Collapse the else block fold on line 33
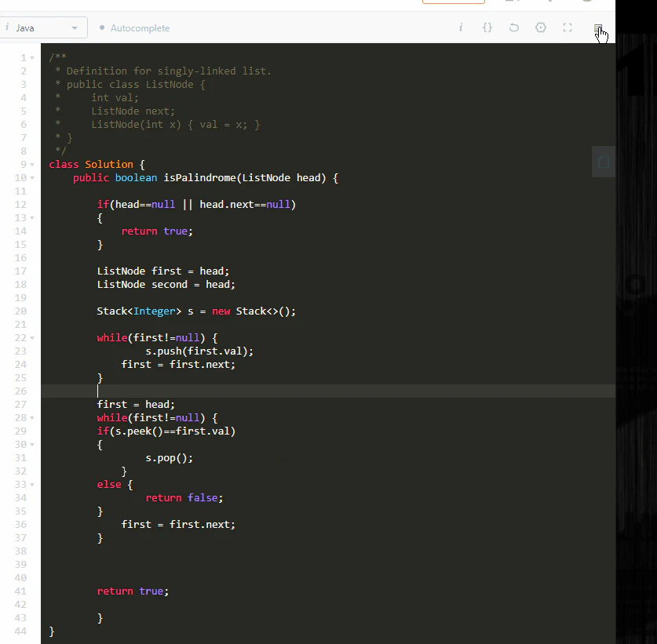This screenshot has width=657, height=644. pos(31,484)
